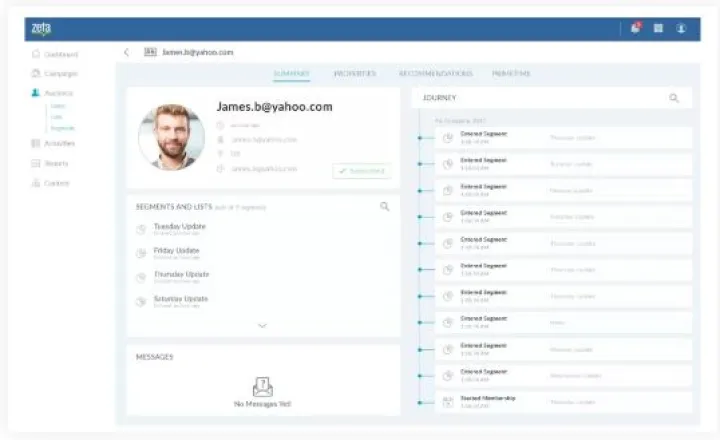Screen dimensions: 720x440
Task: Open the Saturday Update segment
Action: click(180, 299)
